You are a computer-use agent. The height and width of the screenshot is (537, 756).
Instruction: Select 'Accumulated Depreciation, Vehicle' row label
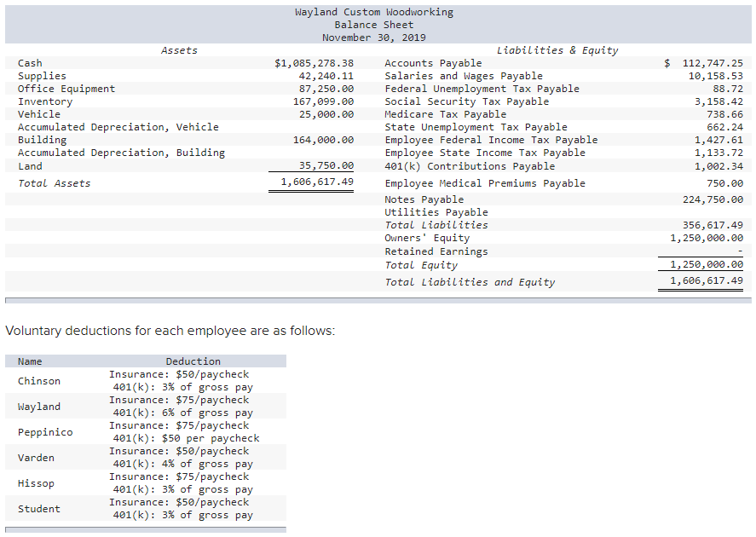118,127
